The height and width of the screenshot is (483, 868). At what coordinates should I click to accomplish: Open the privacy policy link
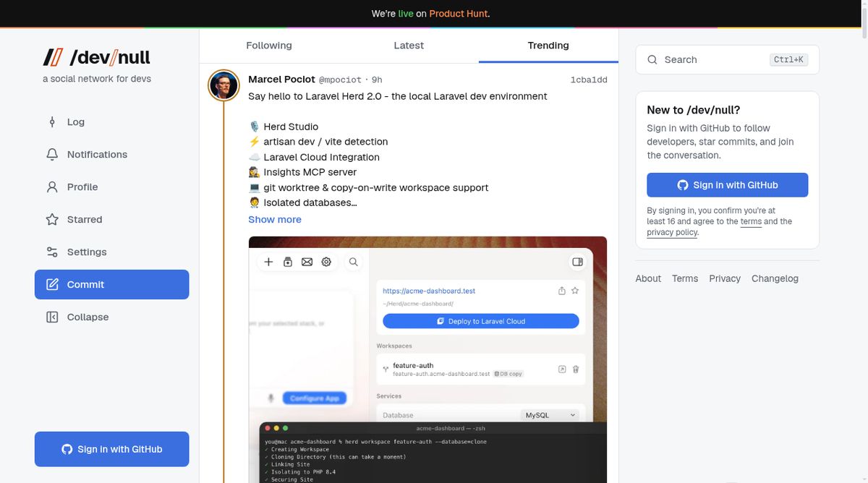click(x=672, y=233)
